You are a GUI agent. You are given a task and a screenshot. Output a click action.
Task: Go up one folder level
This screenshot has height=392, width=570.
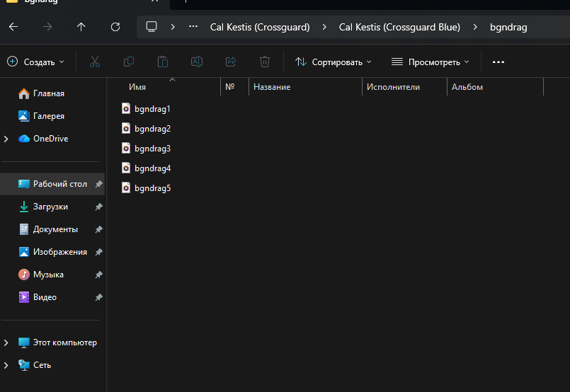tap(81, 27)
